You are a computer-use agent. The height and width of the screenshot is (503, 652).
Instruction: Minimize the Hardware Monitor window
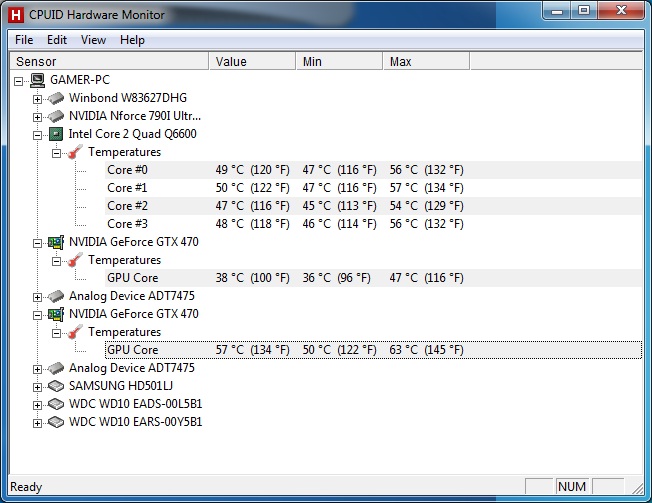[x=557, y=11]
